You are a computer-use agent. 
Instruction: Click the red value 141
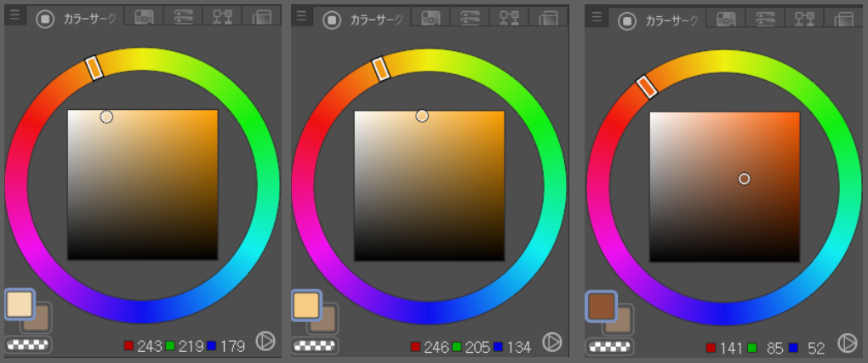coord(732,349)
